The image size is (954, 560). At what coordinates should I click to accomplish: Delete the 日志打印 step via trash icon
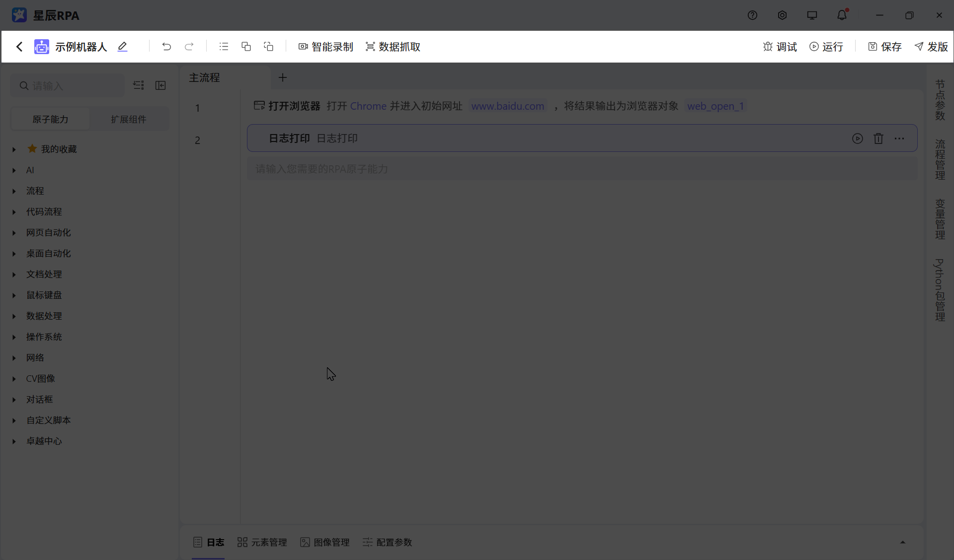click(x=878, y=139)
